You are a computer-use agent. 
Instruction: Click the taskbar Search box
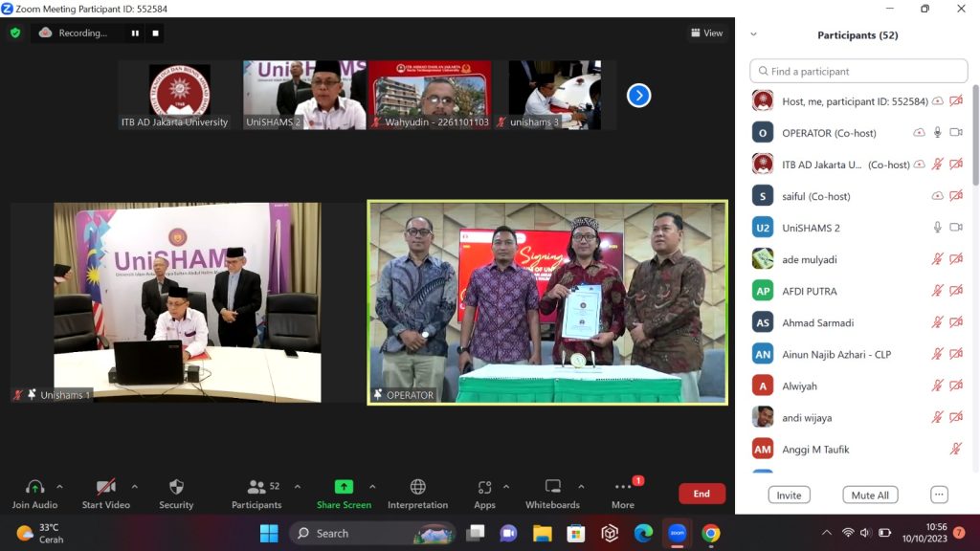coord(373,534)
